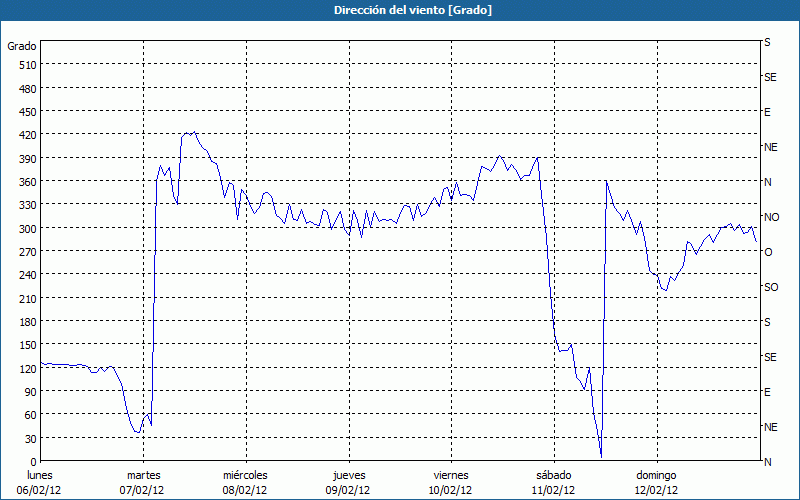This screenshot has height=500, width=800.
Task: Select the "lunes" day label
Action: pyautogui.click(x=40, y=475)
